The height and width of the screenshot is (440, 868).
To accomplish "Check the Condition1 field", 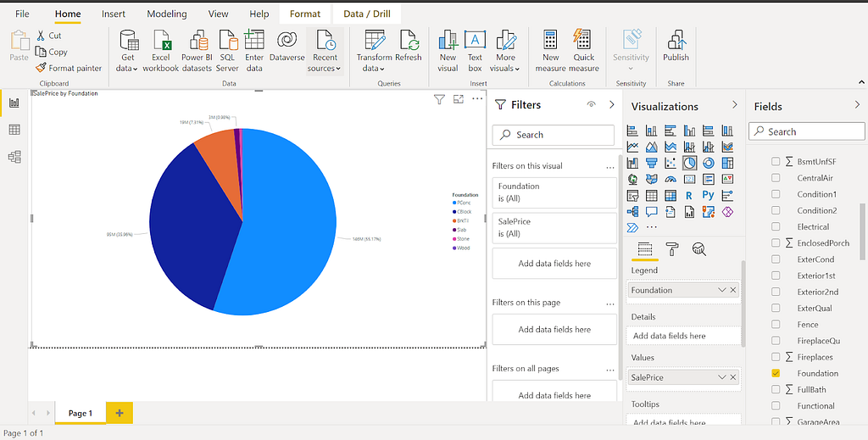I will tap(776, 194).
